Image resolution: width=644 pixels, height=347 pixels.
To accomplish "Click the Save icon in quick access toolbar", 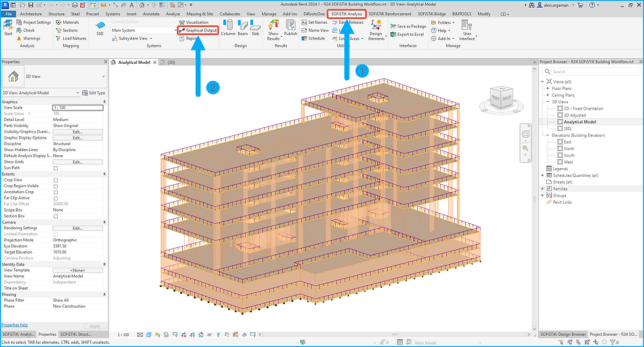I will click(32, 5).
